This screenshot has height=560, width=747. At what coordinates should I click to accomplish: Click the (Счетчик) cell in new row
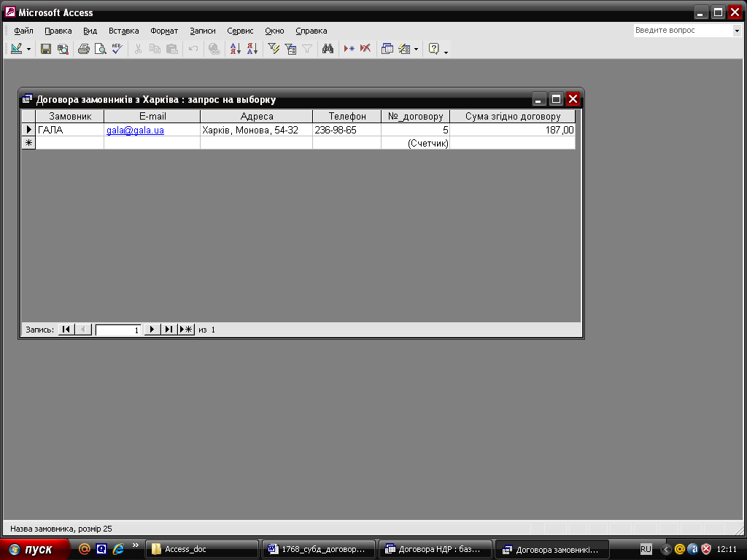pyautogui.click(x=415, y=143)
